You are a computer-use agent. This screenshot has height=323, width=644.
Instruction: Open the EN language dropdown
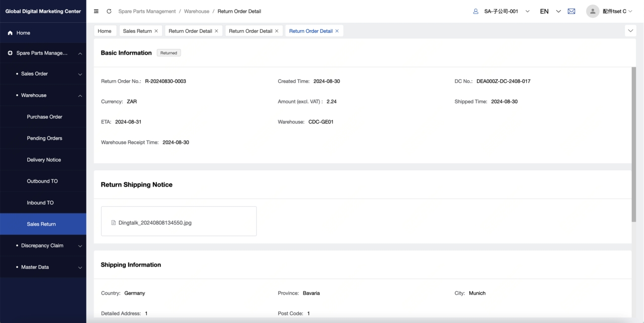click(x=550, y=11)
